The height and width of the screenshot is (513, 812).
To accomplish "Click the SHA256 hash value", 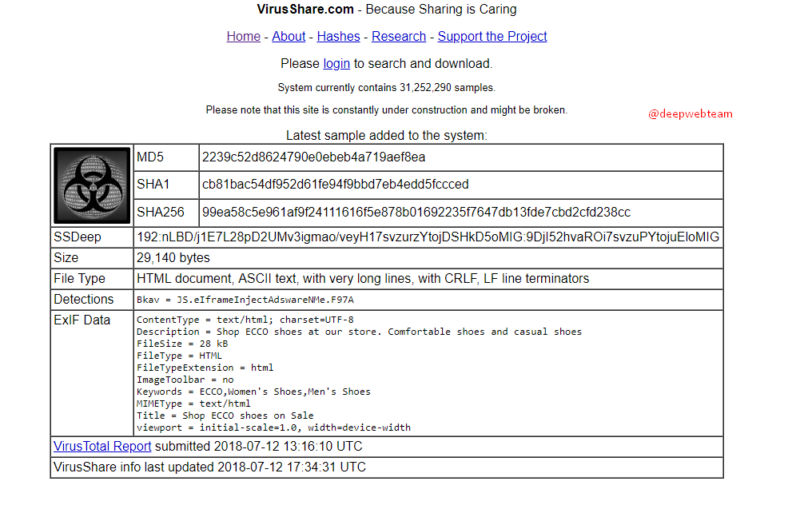I will tap(416, 212).
